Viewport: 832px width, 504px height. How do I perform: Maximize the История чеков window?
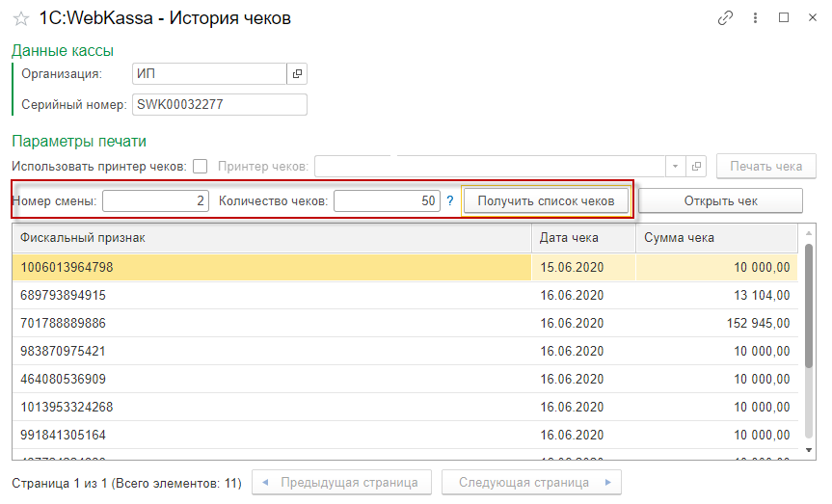784,17
